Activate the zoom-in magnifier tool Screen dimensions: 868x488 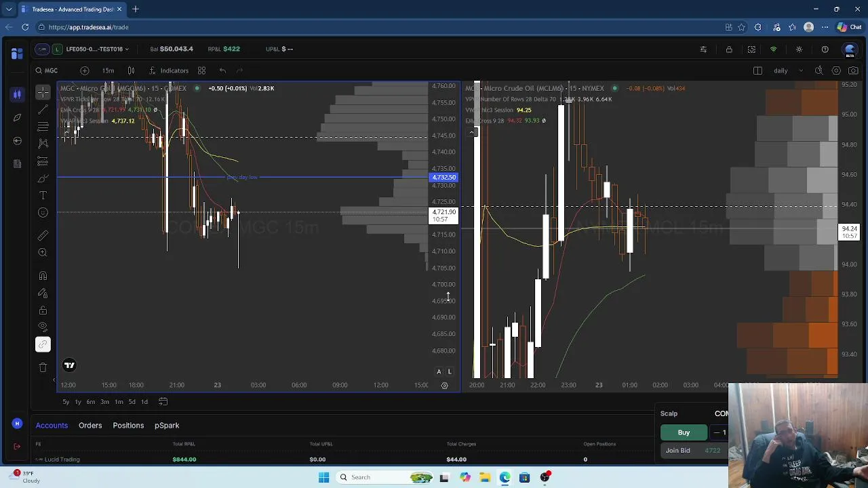[43, 252]
